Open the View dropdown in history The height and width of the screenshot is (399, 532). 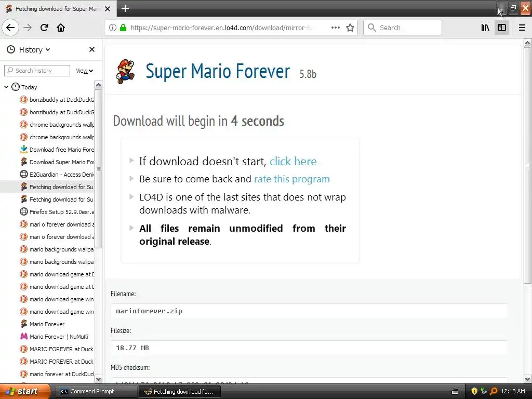[85, 71]
